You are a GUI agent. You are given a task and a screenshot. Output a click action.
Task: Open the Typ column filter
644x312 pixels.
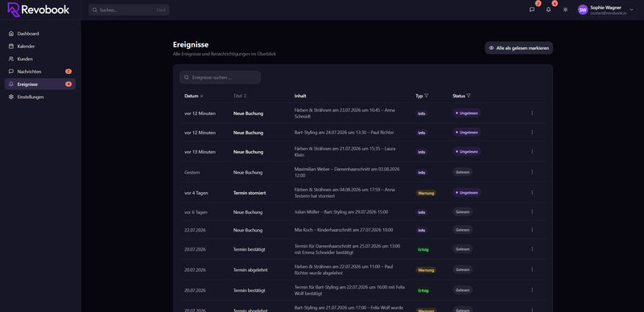[427, 96]
